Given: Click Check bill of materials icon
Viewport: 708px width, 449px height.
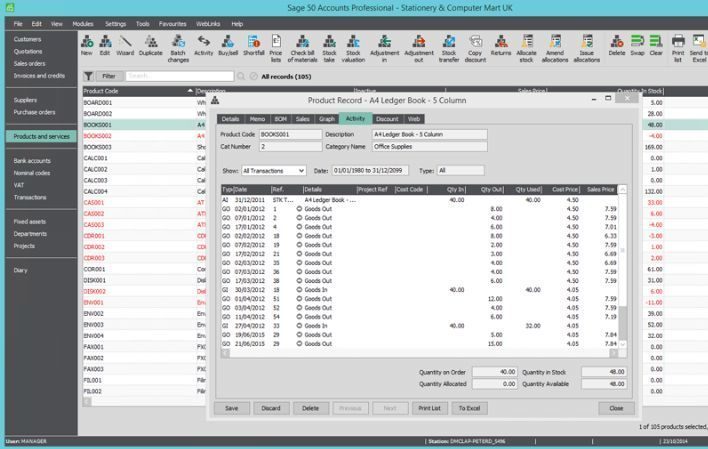Looking at the screenshot, I should pyautogui.click(x=303, y=49).
